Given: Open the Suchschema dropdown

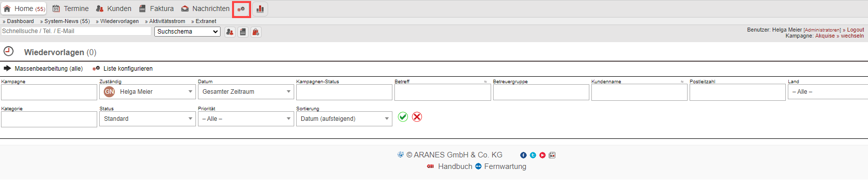Looking at the screenshot, I should pyautogui.click(x=187, y=32).
